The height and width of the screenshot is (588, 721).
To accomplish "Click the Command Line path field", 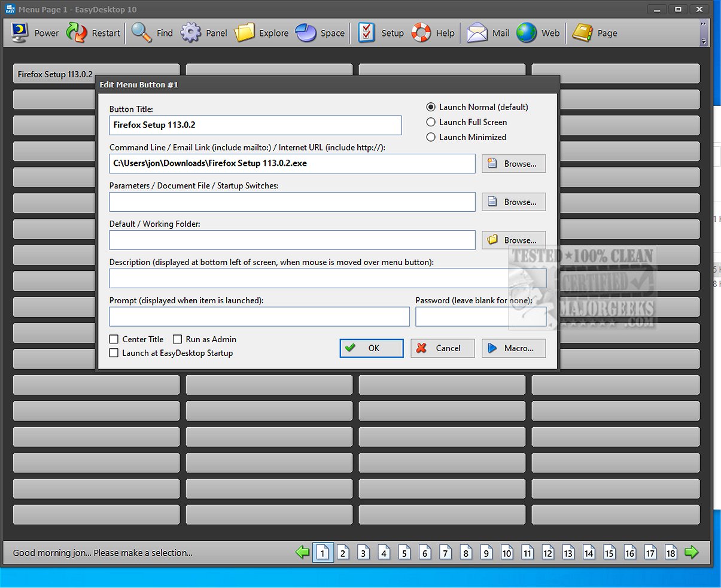I will [292, 163].
